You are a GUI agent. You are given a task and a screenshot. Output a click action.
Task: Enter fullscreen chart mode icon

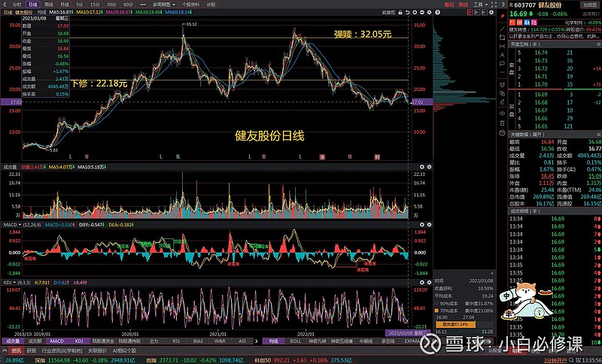494,5
